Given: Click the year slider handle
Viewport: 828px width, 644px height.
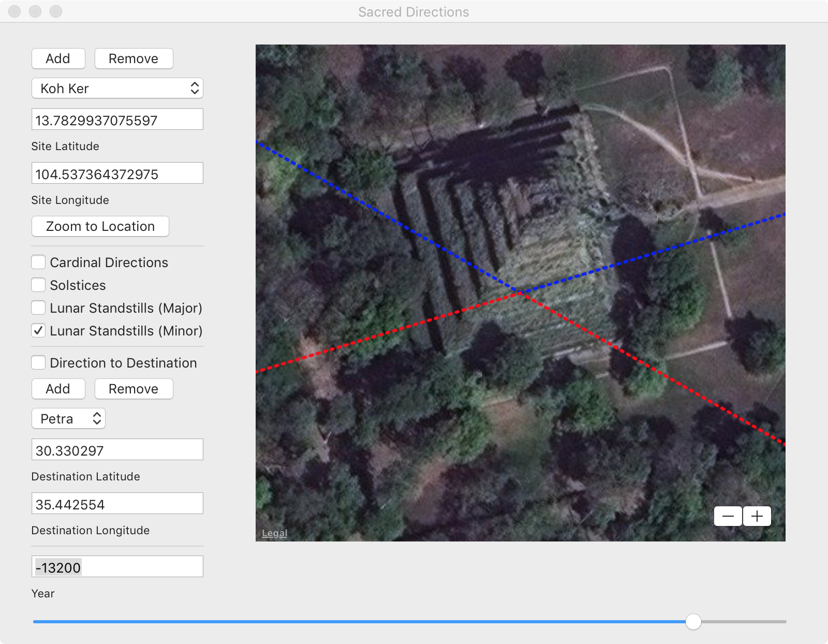Looking at the screenshot, I should [x=693, y=621].
